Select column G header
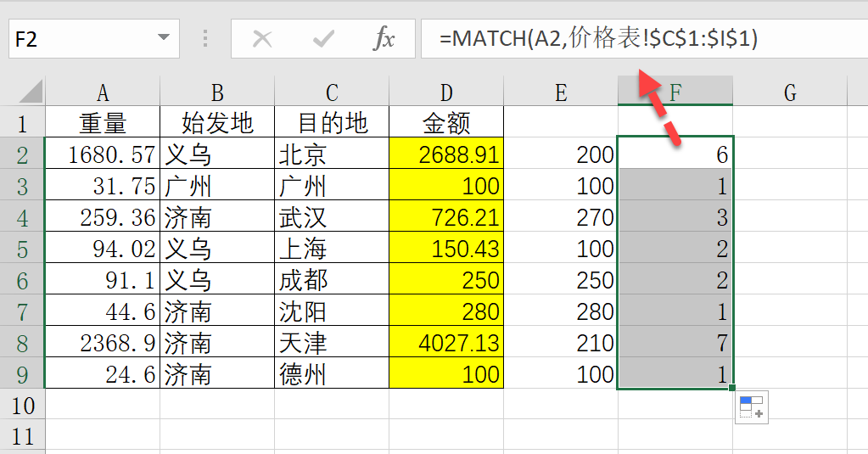 790,92
